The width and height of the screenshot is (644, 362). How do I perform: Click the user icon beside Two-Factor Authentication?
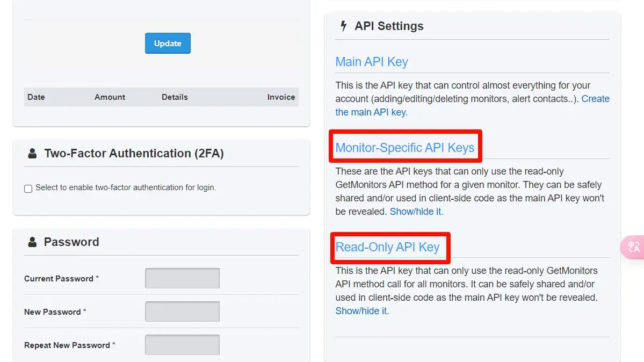tap(32, 154)
